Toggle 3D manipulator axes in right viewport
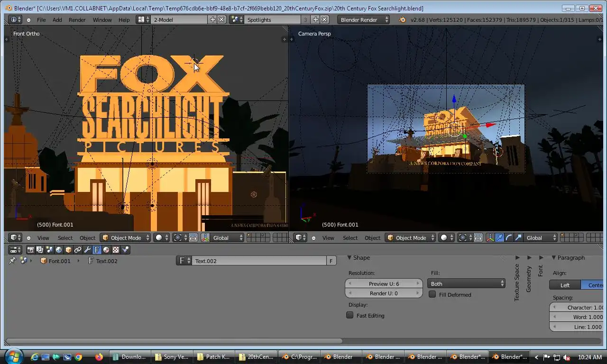607x364 pixels. click(x=490, y=237)
